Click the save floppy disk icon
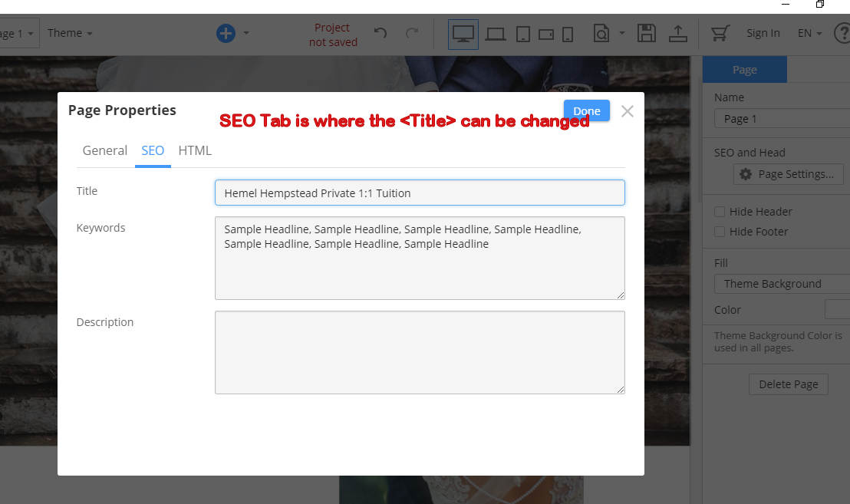The image size is (850, 504). click(647, 33)
